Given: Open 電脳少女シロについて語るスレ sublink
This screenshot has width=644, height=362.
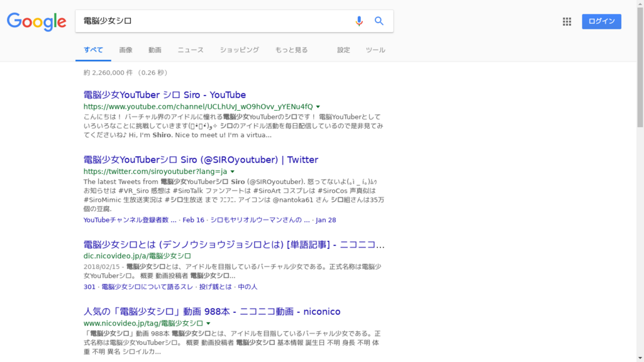Looking at the screenshot, I should (147, 287).
